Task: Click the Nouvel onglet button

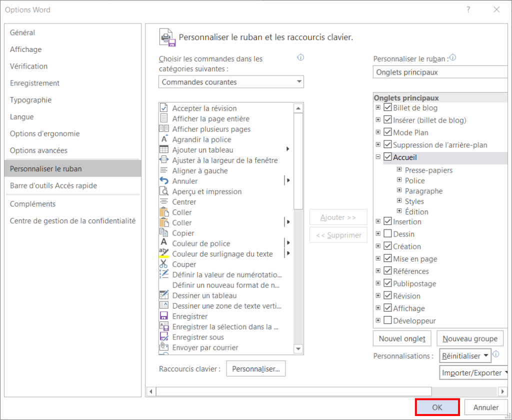Action: pos(402,338)
